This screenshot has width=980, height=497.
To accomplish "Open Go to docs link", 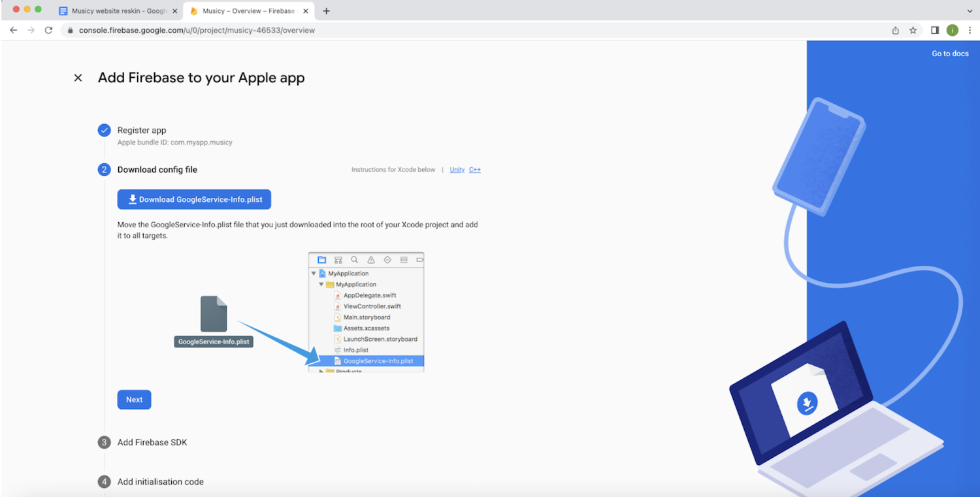I will [950, 54].
